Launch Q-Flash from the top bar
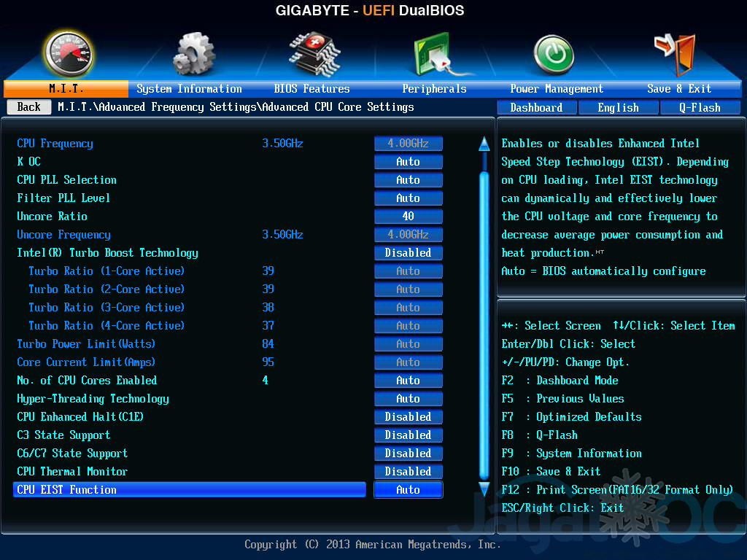 [700, 107]
